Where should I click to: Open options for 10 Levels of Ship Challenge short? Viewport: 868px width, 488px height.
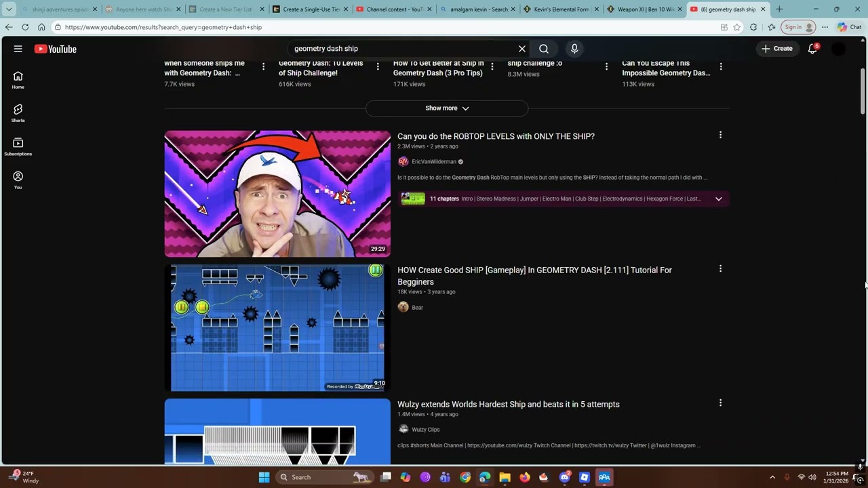pyautogui.click(x=378, y=66)
